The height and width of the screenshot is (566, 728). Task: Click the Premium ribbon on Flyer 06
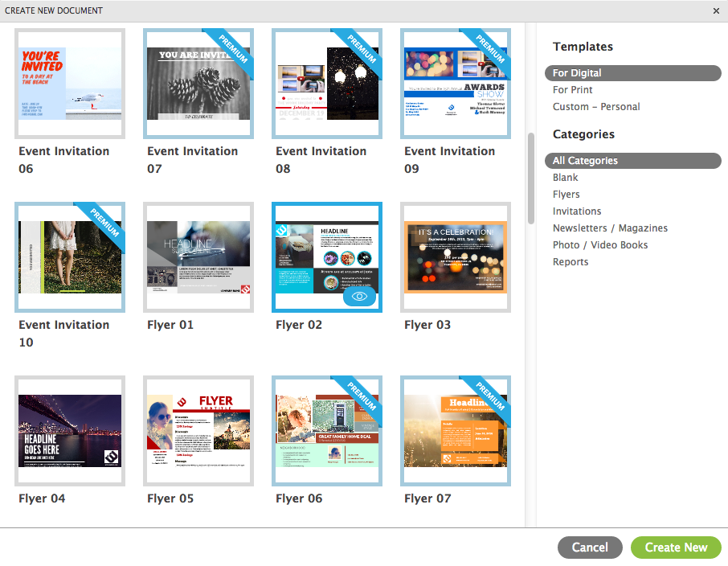(x=362, y=396)
